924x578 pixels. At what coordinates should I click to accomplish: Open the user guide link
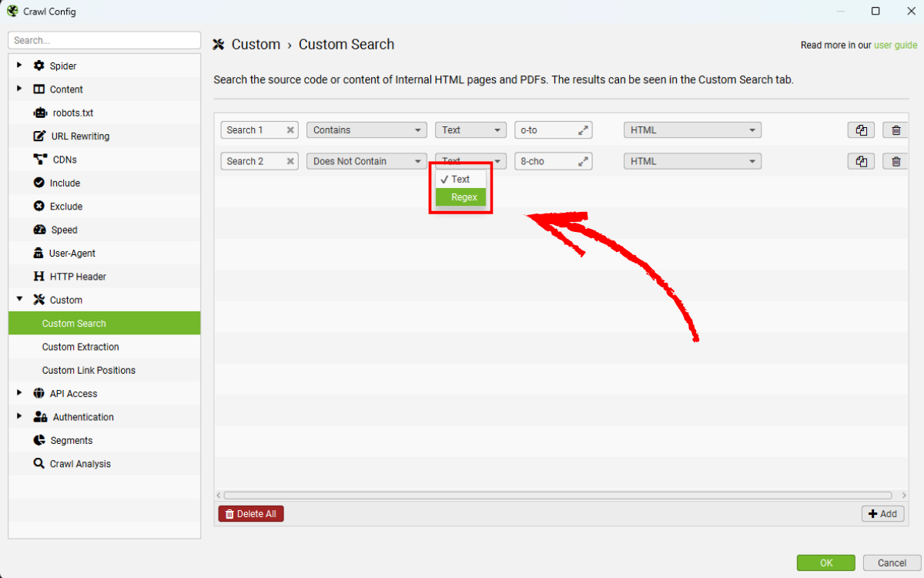pos(895,45)
